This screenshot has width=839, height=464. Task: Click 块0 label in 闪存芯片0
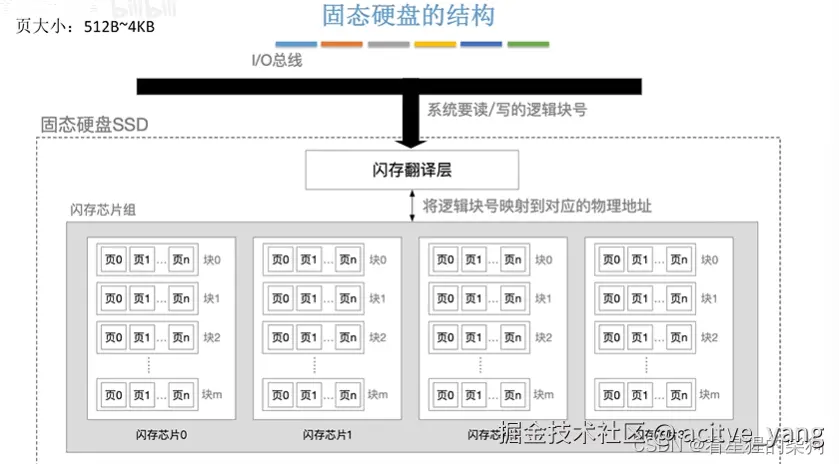tap(212, 260)
